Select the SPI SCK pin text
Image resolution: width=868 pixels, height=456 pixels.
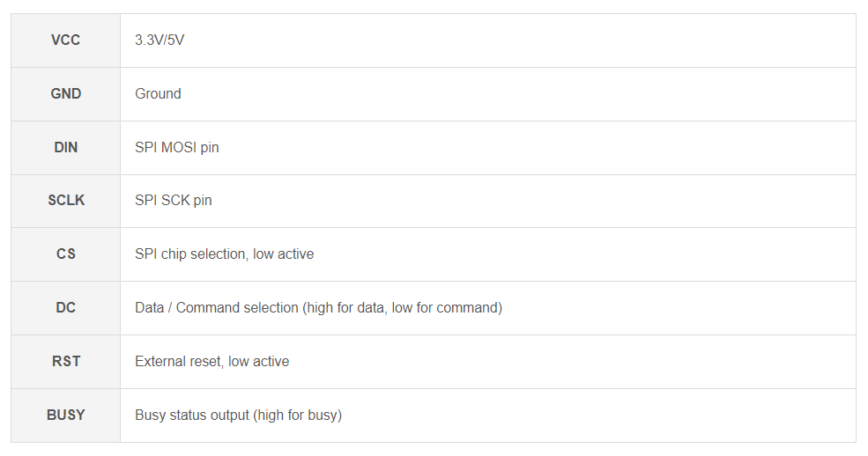173,201
